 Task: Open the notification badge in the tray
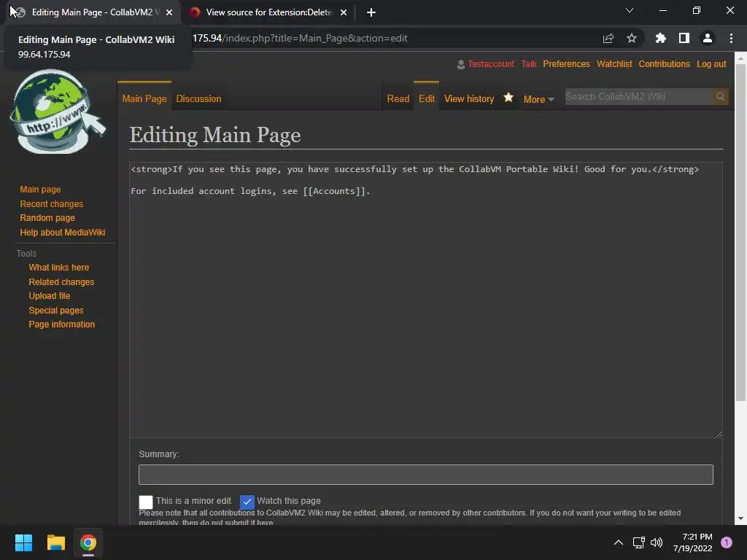coord(727,542)
